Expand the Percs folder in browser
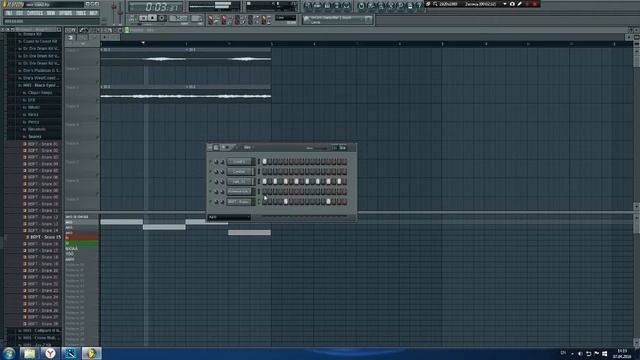640x360 pixels. pos(33,122)
